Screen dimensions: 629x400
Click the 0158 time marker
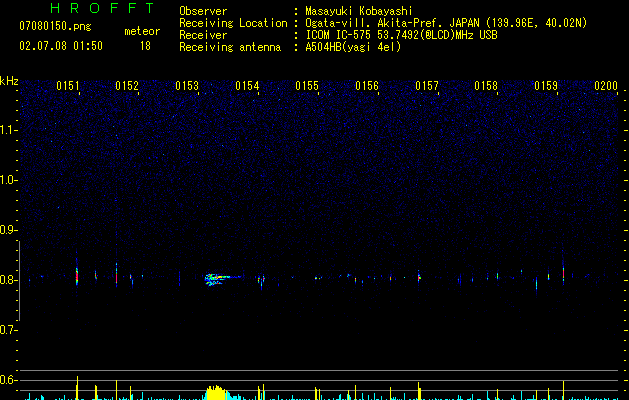(486, 86)
